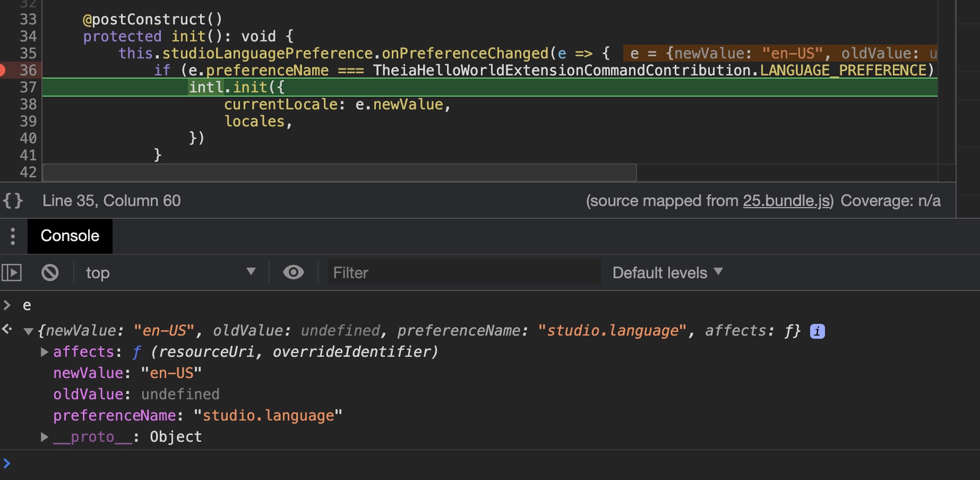Click the oldValue: undefined property row
The image size is (980, 480).
click(x=136, y=395)
